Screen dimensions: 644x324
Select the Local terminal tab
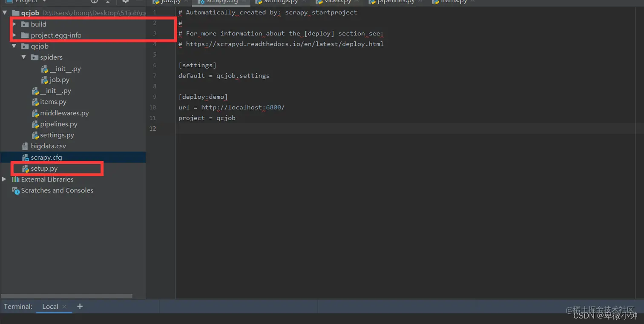pyautogui.click(x=50, y=307)
